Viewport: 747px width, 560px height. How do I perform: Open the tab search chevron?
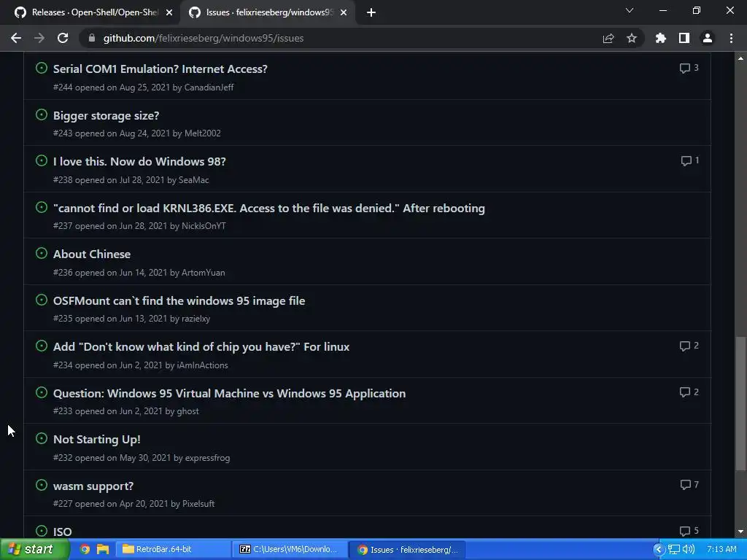(x=630, y=10)
